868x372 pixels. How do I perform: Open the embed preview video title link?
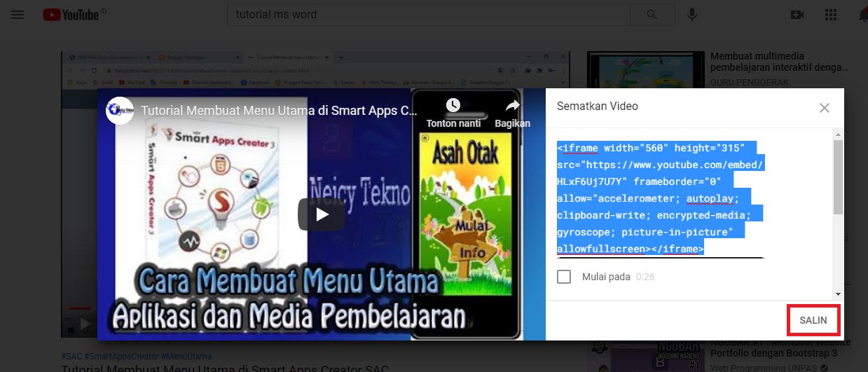click(279, 111)
